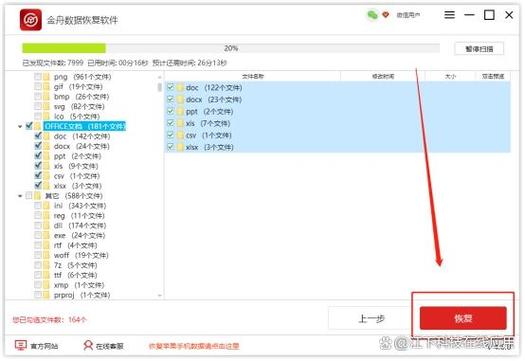Click the red recovery app logo
Viewport: 525px width, 361px height.
[x=31, y=20]
